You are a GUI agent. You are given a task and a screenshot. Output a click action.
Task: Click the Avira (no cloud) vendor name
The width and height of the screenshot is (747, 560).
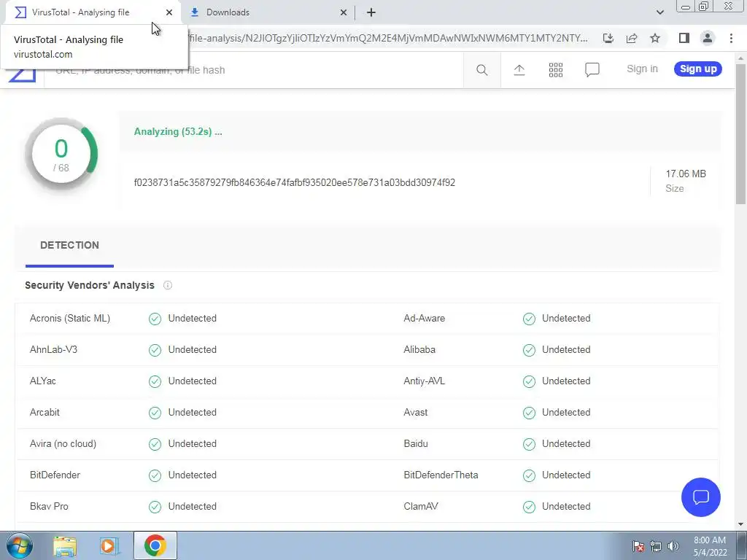click(x=63, y=444)
